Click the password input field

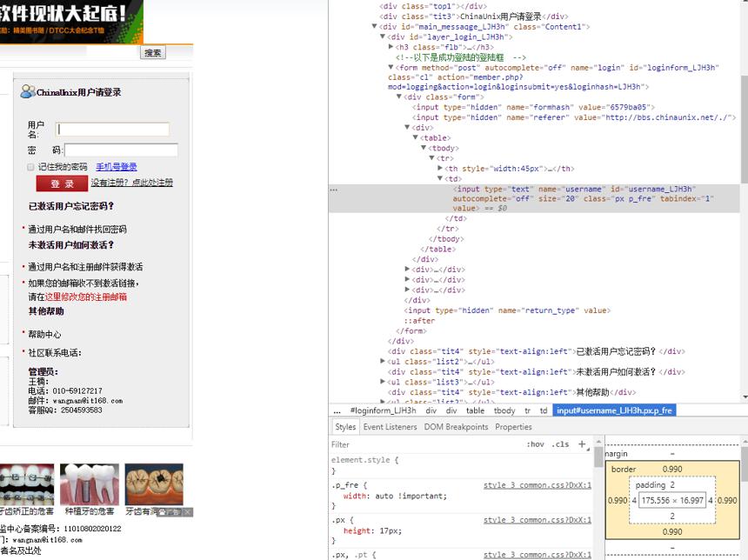pyautogui.click(x=121, y=150)
